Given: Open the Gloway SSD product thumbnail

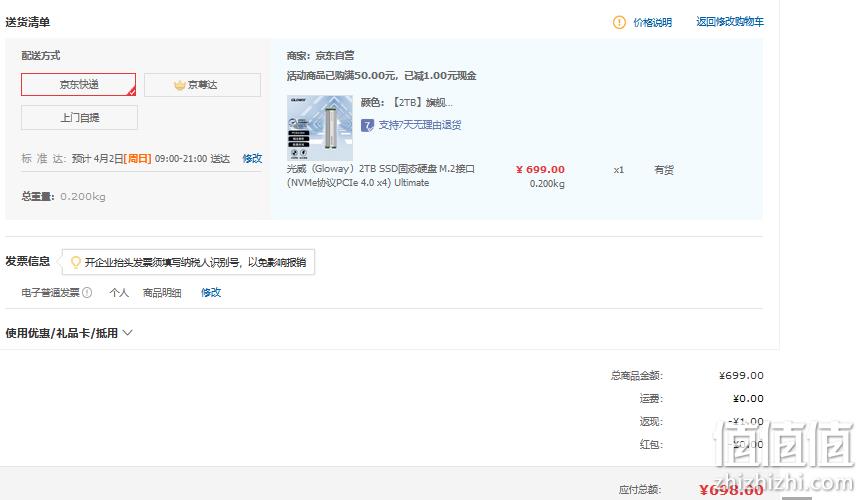Looking at the screenshot, I should [320, 128].
